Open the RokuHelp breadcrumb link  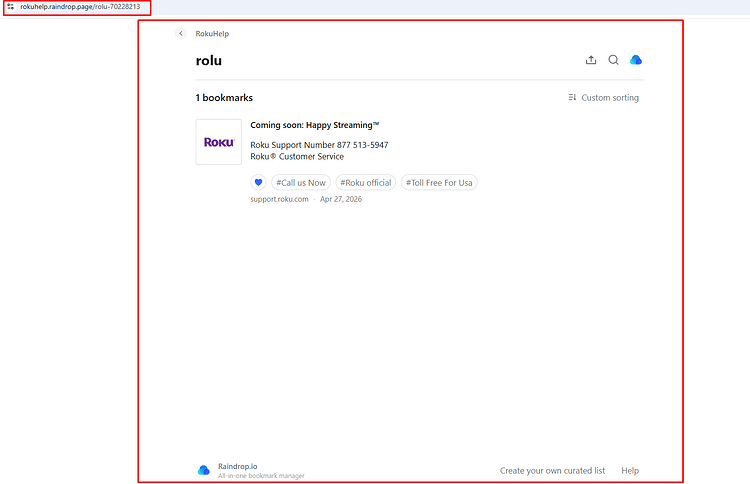click(212, 34)
